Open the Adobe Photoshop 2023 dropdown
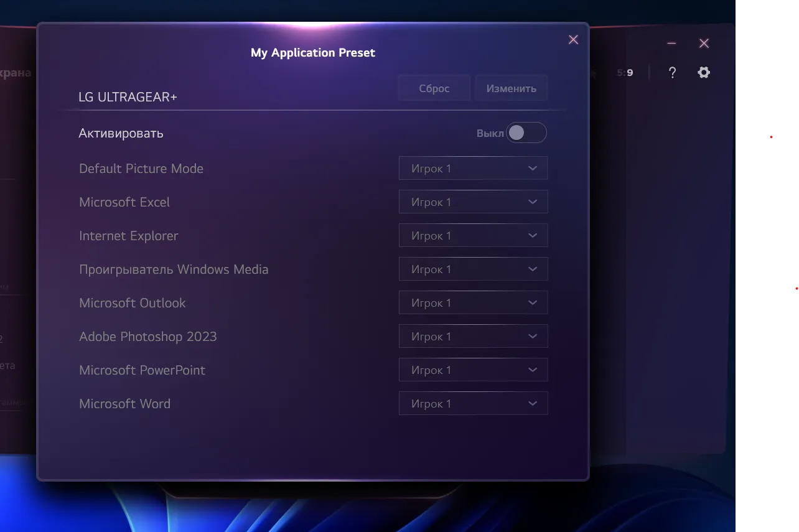Viewport: 799px width, 532px height. [473, 337]
